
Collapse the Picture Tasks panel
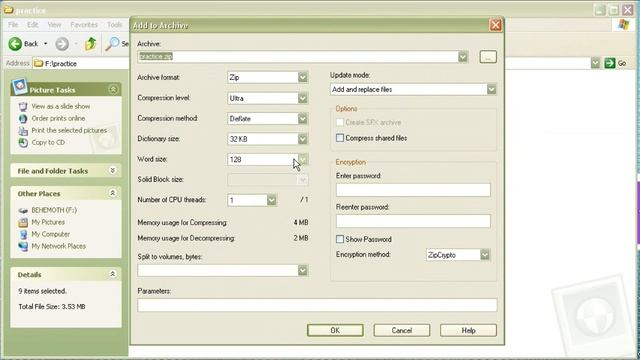(x=113, y=89)
